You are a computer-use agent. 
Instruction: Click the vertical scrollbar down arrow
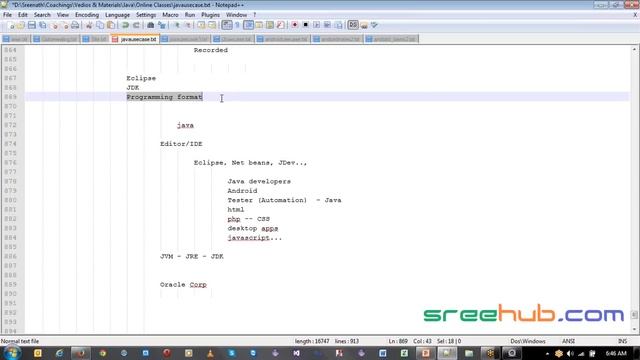(634, 329)
